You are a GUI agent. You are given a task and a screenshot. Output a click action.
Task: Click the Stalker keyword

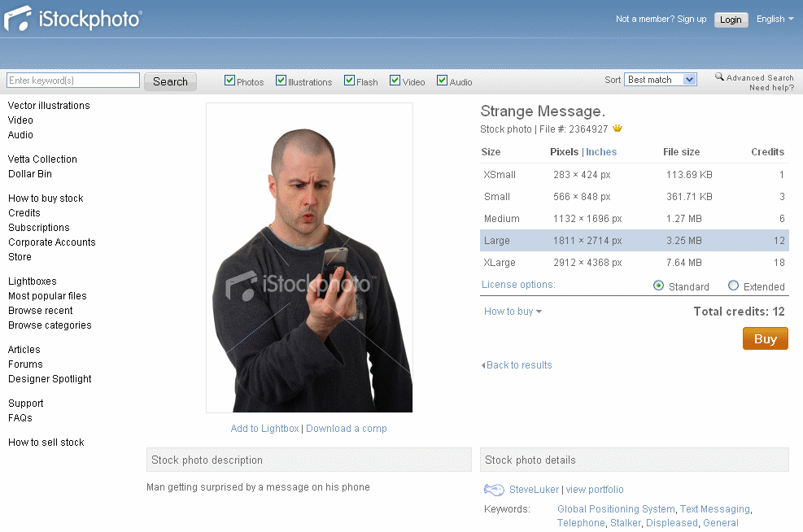click(x=626, y=523)
